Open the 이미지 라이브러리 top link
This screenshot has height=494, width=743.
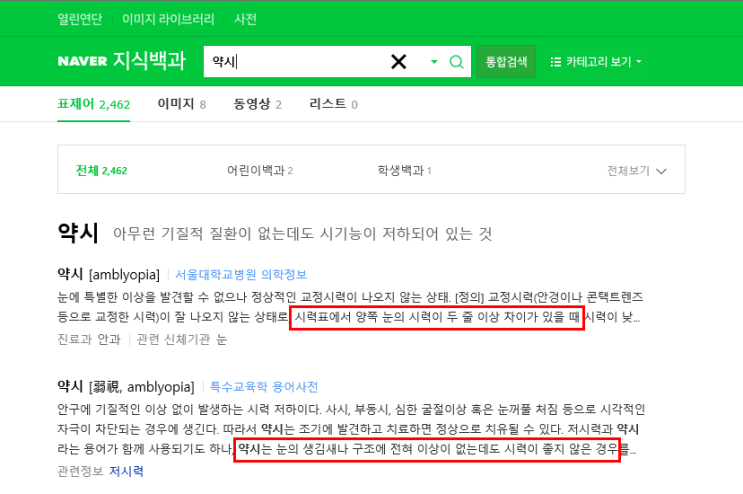(x=168, y=19)
